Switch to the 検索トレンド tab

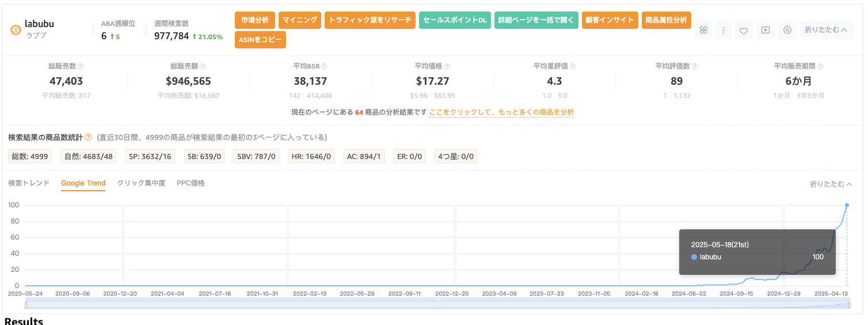[x=29, y=183]
